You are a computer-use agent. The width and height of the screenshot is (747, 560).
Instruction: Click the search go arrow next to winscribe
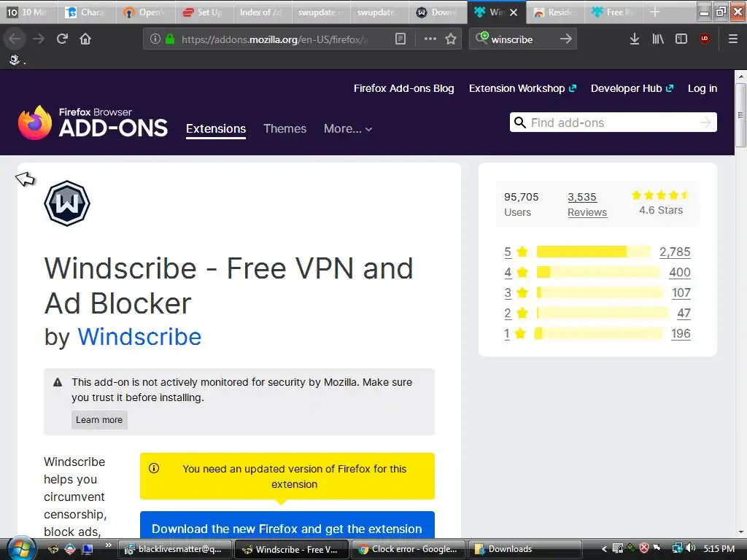(x=566, y=39)
